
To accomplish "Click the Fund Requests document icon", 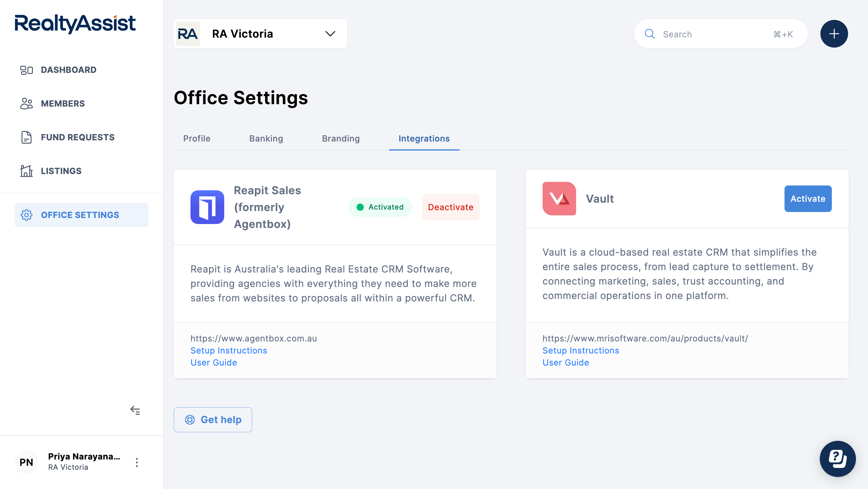I will [26, 137].
